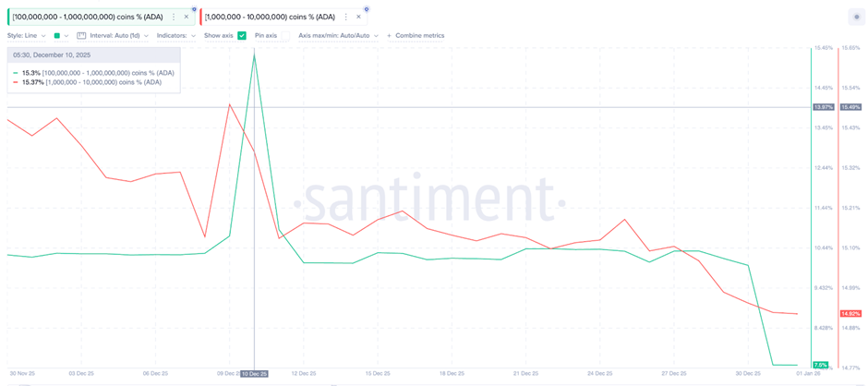Select the 100,000,000 - 1,000,000,000 coins metric tab
This screenshot has width=868, height=386.
coord(88,17)
